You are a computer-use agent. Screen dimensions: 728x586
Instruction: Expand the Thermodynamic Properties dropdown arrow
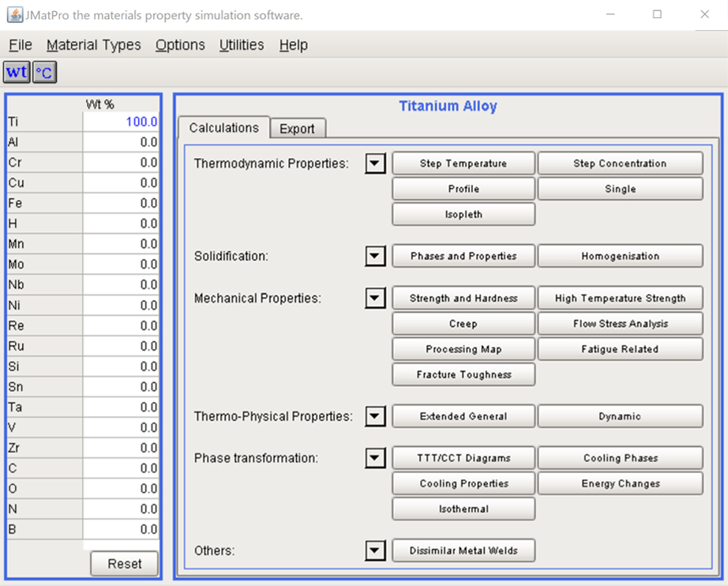point(375,163)
